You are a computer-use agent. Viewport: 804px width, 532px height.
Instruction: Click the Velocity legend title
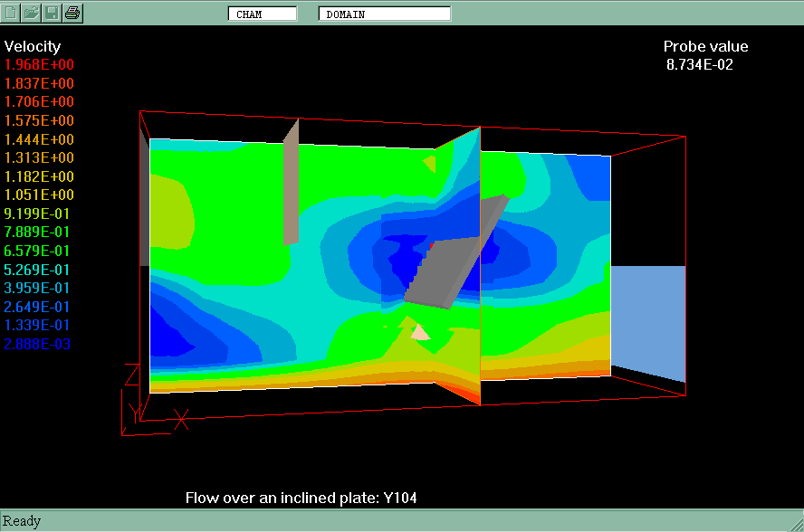coord(33,47)
